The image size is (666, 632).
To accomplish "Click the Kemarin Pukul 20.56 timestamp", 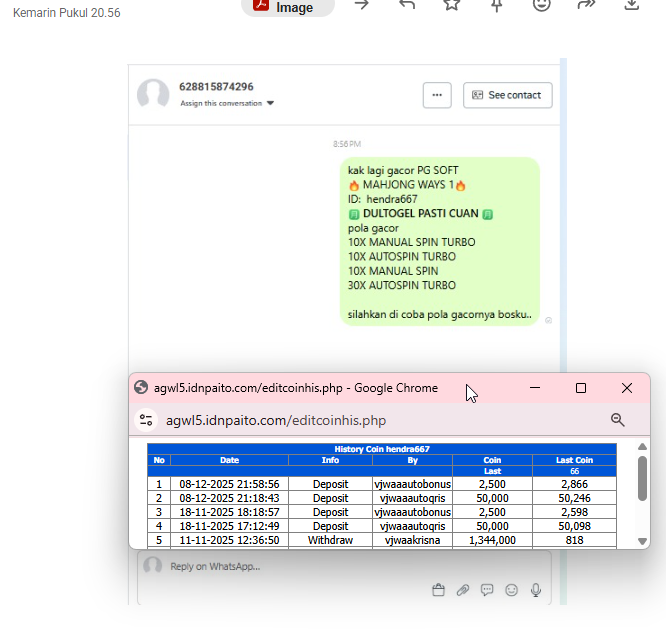I will click(67, 13).
